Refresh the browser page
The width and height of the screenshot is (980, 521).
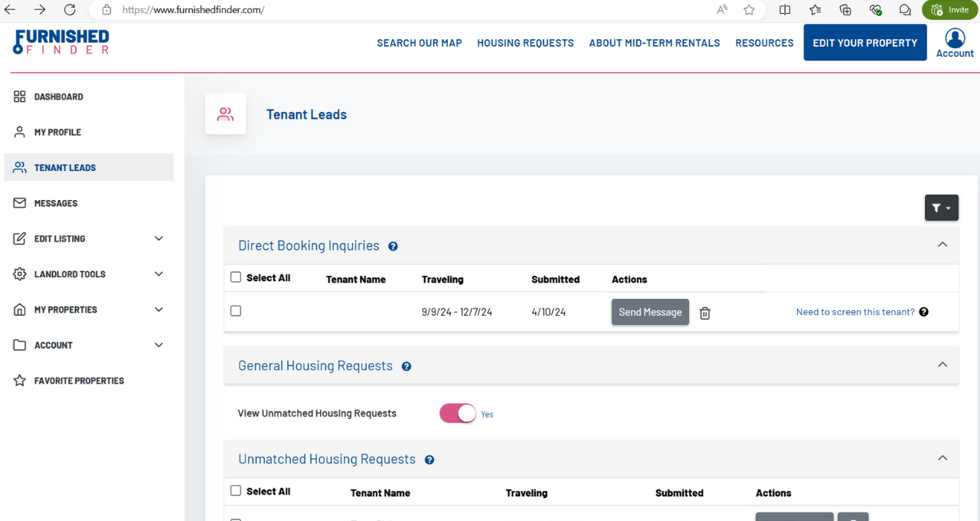70,10
